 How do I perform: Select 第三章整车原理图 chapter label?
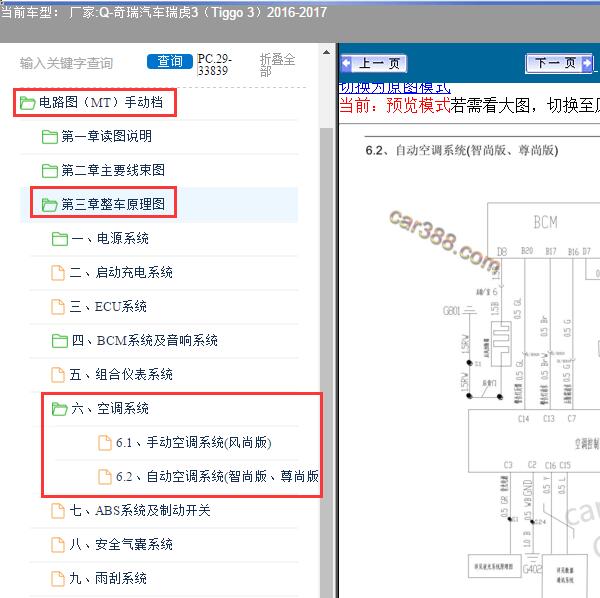[x=113, y=205]
